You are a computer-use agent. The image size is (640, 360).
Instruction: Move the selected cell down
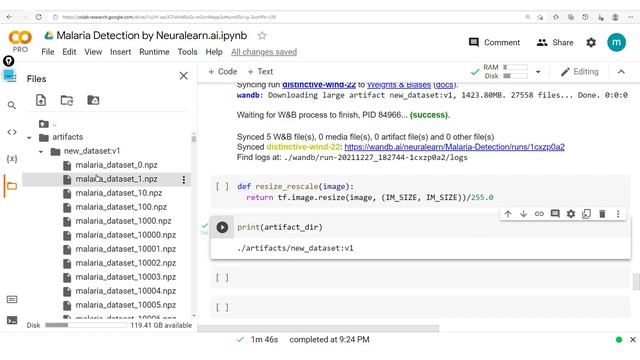tap(524, 214)
